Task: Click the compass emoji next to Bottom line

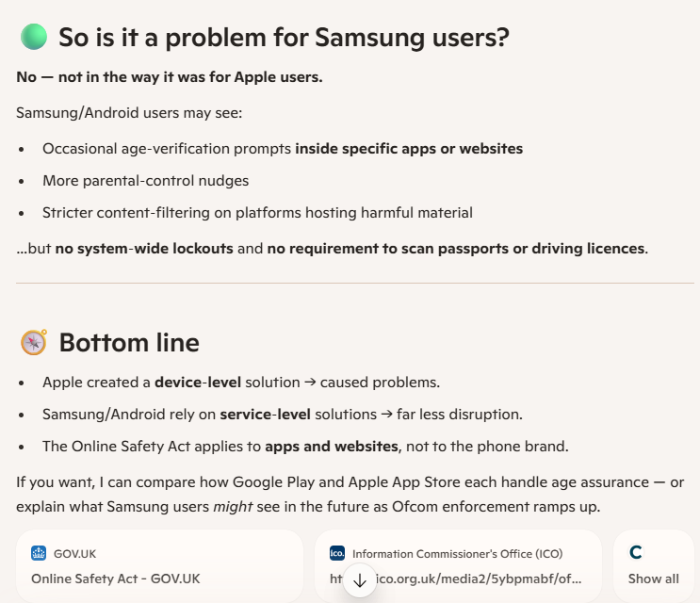Action: (x=34, y=342)
